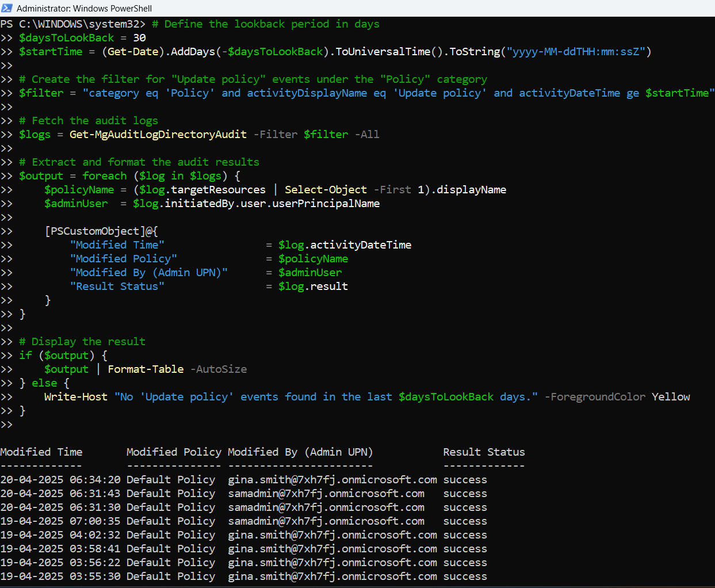Click the Get-MgAuditLogDirectoryAudit command text
This screenshot has height=588, width=715.
[x=158, y=135]
